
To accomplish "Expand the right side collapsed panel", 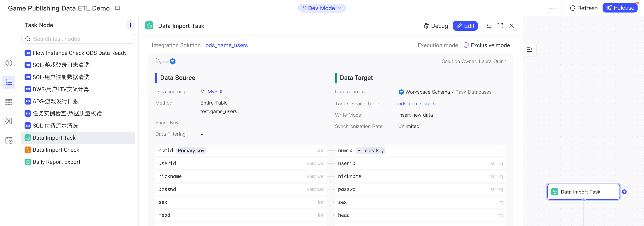I will [x=529, y=50].
